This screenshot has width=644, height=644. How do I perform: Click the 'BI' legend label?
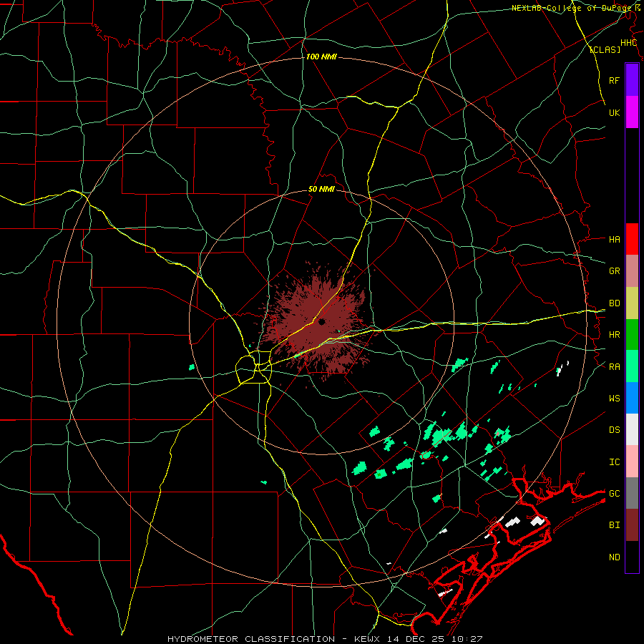click(x=614, y=525)
